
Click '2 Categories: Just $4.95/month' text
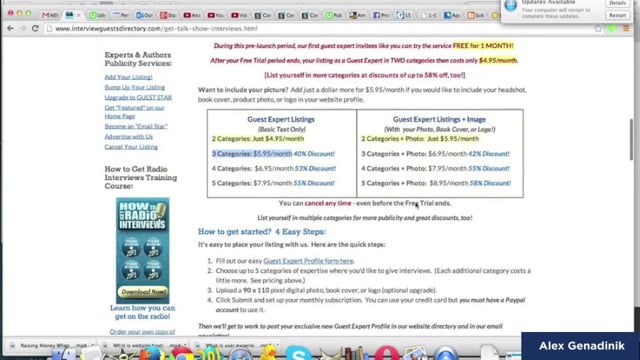[258, 139]
